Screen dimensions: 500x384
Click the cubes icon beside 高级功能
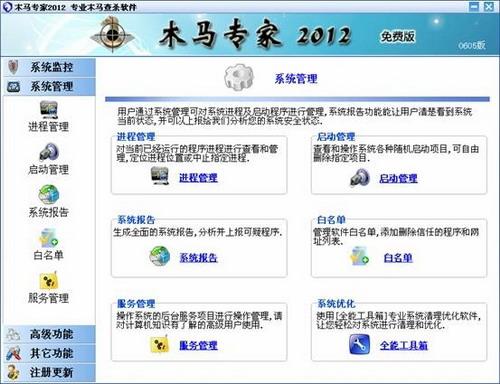click(13, 334)
